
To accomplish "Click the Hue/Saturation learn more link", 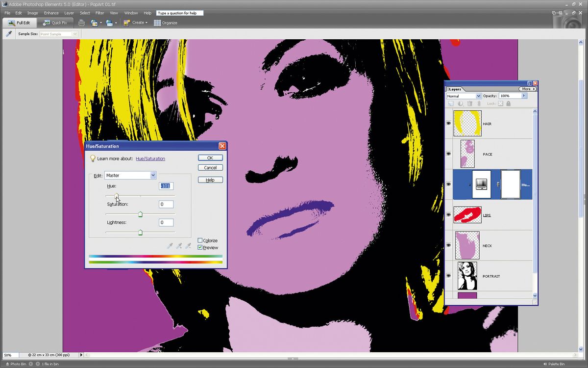I will [x=150, y=158].
